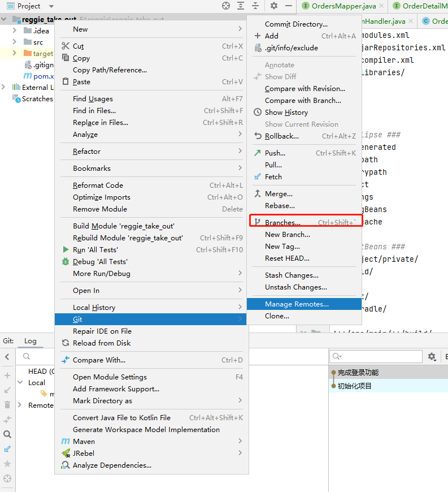Click Merge in Git submenu
448x492 pixels.
tap(304, 194)
